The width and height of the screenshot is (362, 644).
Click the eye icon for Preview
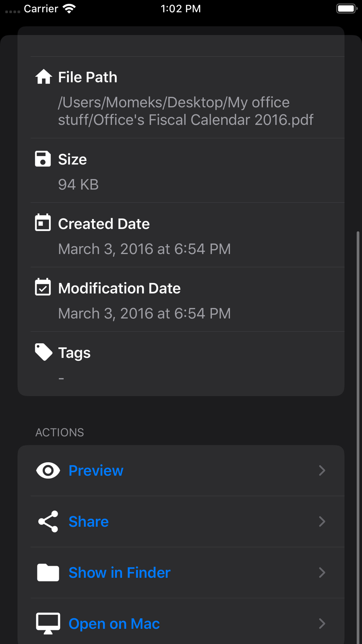click(x=48, y=471)
